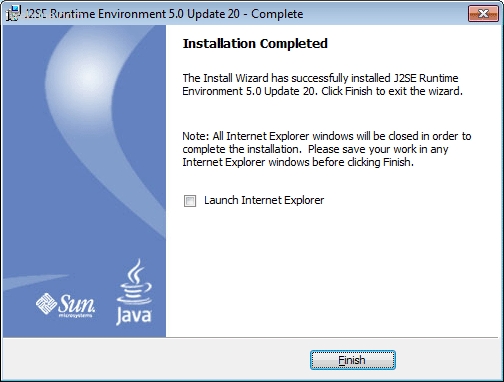Click the "Launch Internet Explorer" label text
This screenshot has width=504, height=382.
[264, 200]
